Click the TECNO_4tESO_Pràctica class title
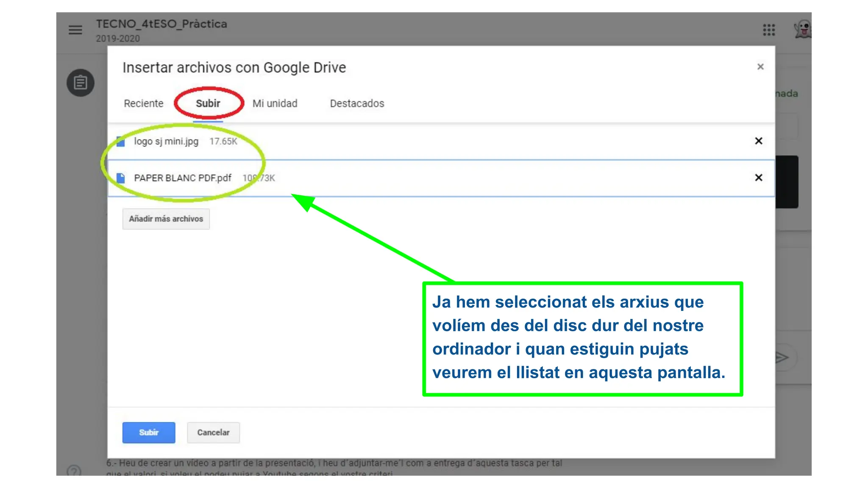The image size is (868, 488). click(161, 24)
